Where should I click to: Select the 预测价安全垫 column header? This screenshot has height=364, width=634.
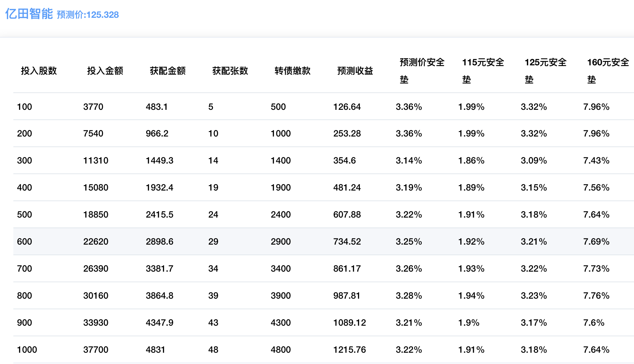click(x=422, y=71)
